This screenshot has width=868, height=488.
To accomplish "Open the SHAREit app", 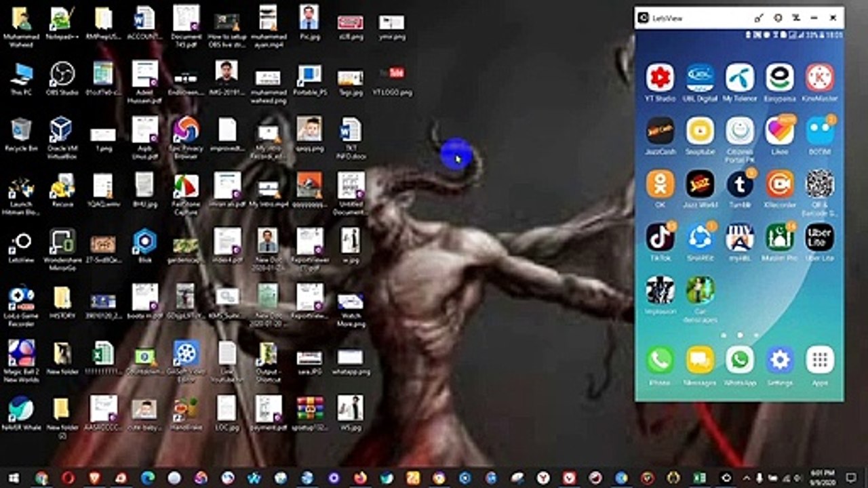I will tap(700, 237).
